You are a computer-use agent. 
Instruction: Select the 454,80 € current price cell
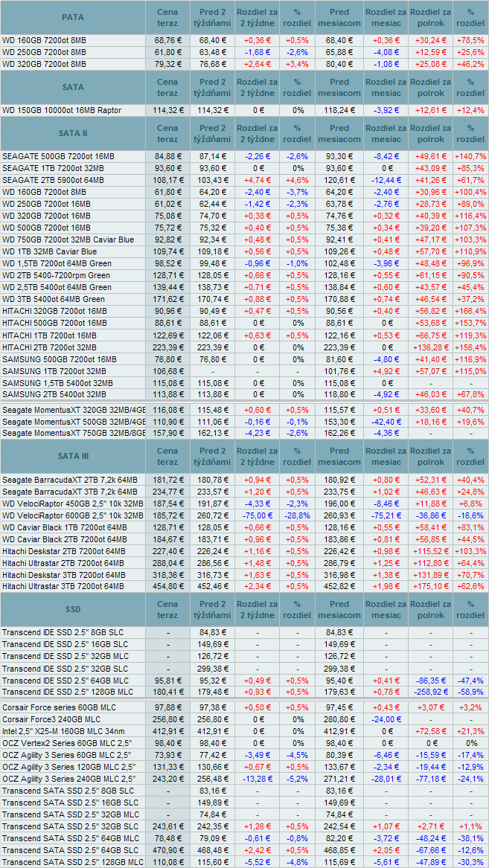coord(167,586)
